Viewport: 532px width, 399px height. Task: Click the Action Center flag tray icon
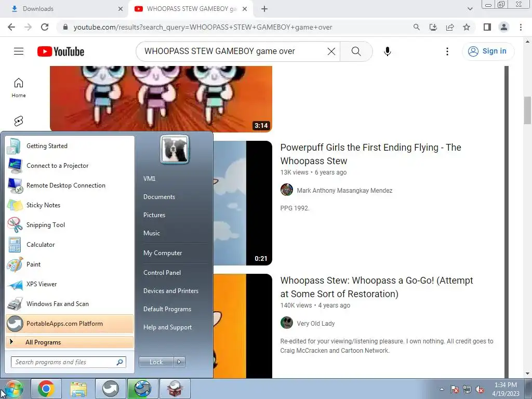click(454, 389)
